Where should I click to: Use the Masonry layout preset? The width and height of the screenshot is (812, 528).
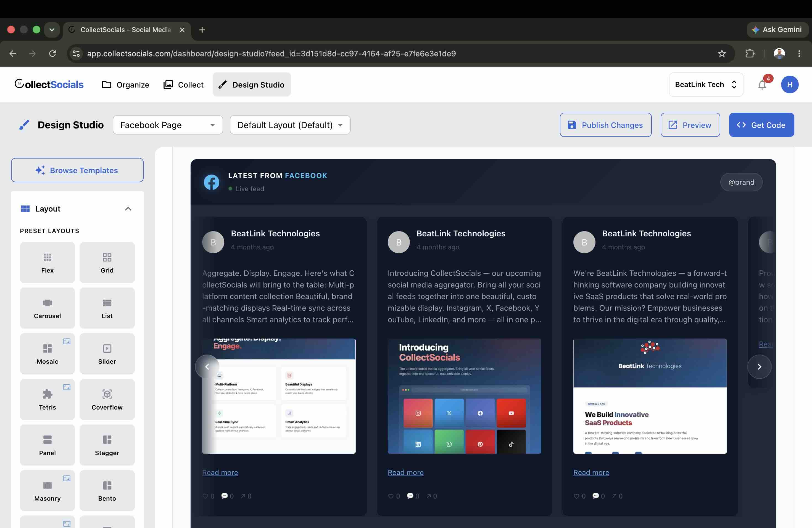point(48,490)
